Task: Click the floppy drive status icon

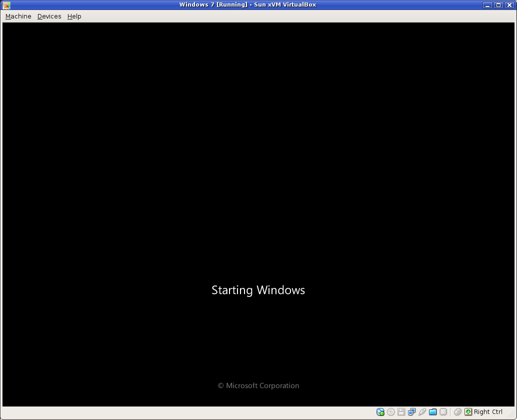Action: pos(401,411)
